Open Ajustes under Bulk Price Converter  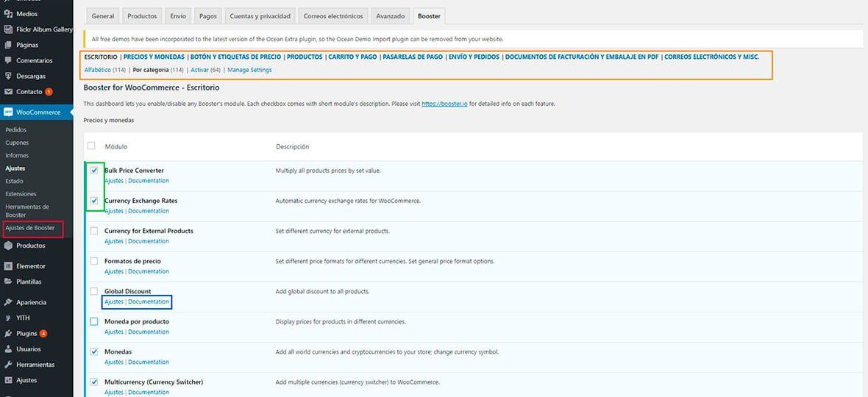click(114, 181)
